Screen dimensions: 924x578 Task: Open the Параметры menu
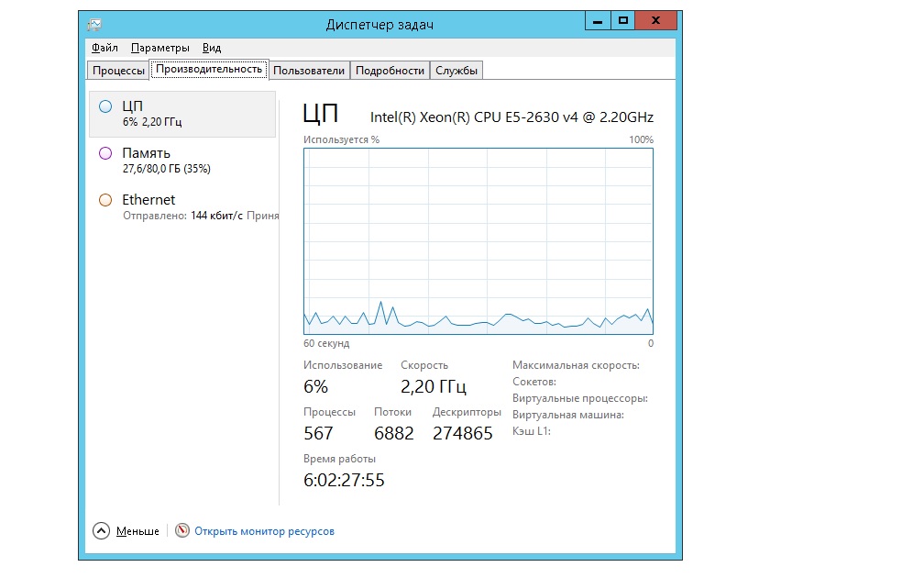click(160, 48)
